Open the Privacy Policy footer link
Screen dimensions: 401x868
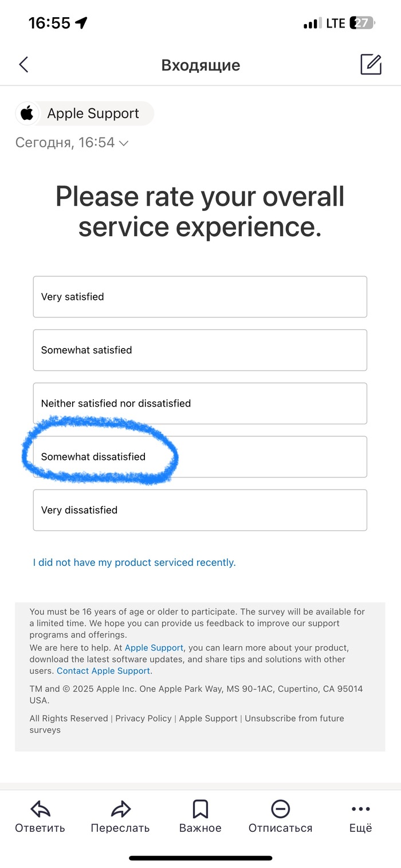click(x=143, y=718)
